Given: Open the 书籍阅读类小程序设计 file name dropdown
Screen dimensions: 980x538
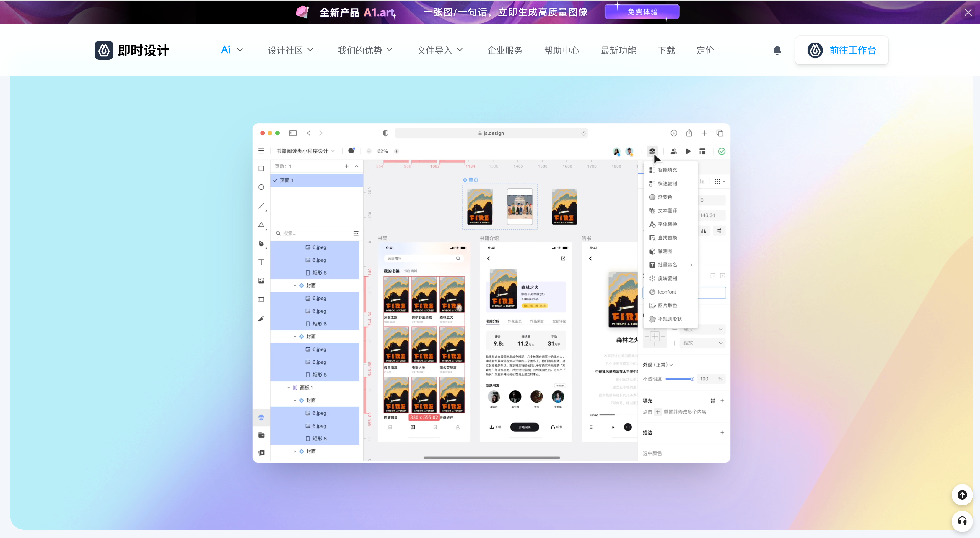Looking at the screenshot, I should coord(305,151).
